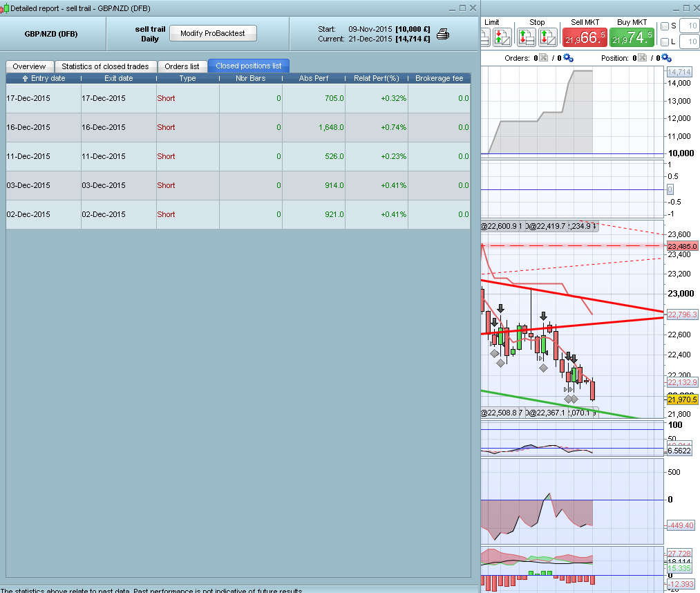Click the L quantity field showing 10

point(689,41)
